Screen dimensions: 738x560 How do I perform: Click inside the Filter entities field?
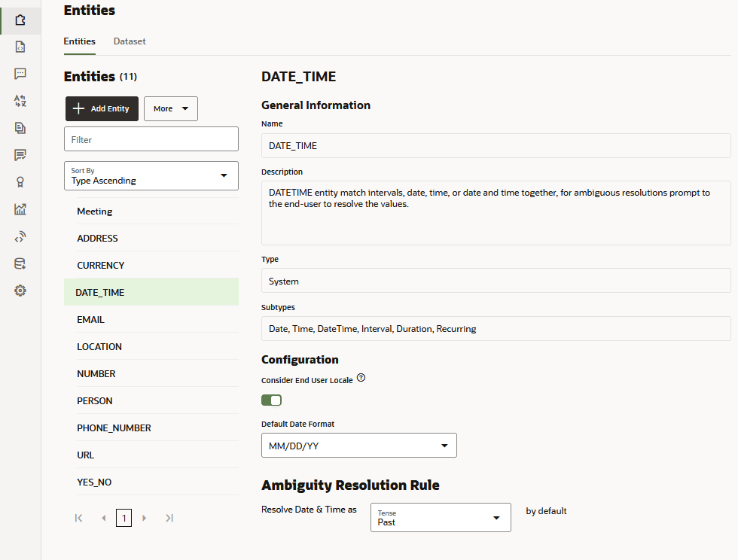point(151,138)
